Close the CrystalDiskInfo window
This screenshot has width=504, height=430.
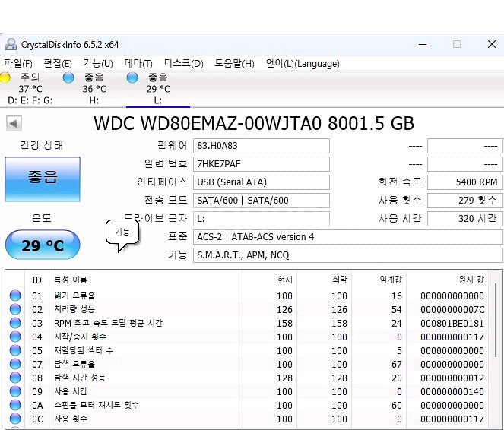tap(492, 44)
